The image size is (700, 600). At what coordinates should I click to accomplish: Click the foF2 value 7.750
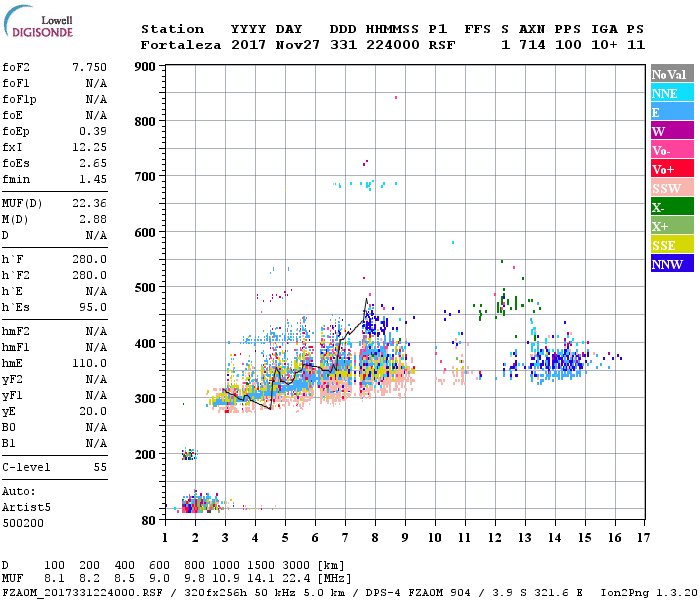[89, 67]
